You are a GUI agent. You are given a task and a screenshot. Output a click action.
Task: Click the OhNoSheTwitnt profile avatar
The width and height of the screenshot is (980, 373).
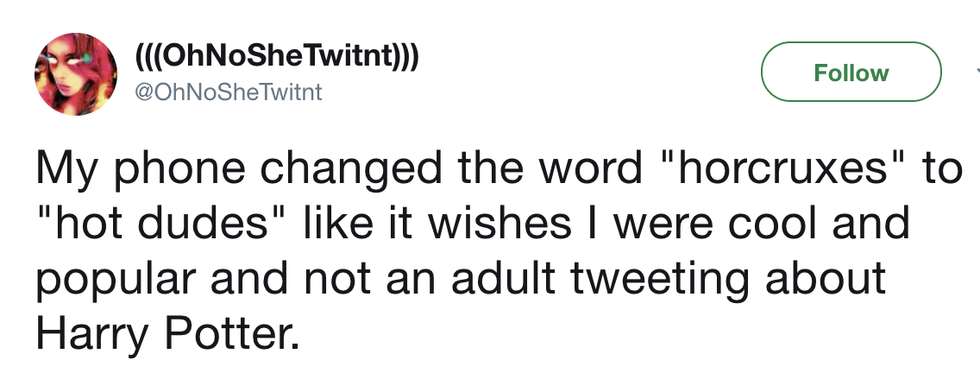coord(75,75)
